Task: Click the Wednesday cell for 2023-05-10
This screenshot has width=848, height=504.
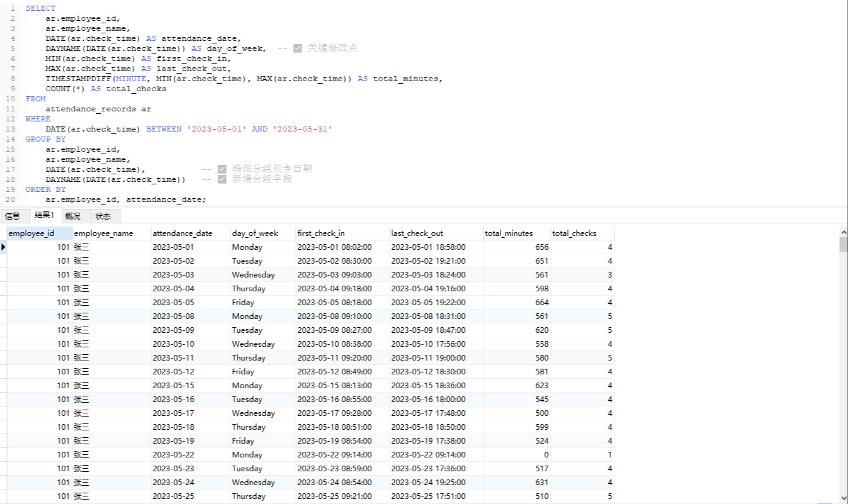Action: (x=263, y=344)
